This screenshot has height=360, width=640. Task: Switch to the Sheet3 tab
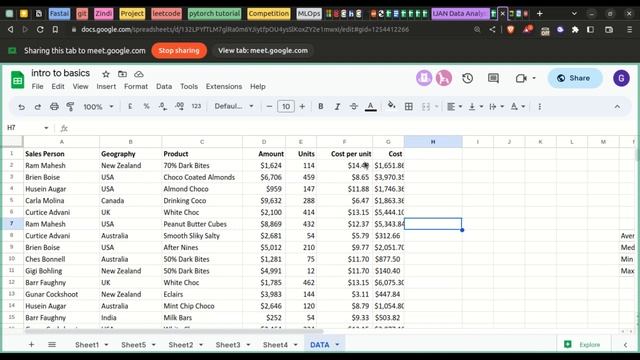coord(228,344)
